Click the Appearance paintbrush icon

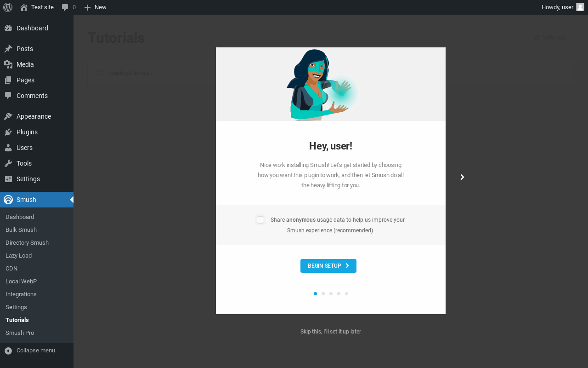pyautogui.click(x=8, y=116)
